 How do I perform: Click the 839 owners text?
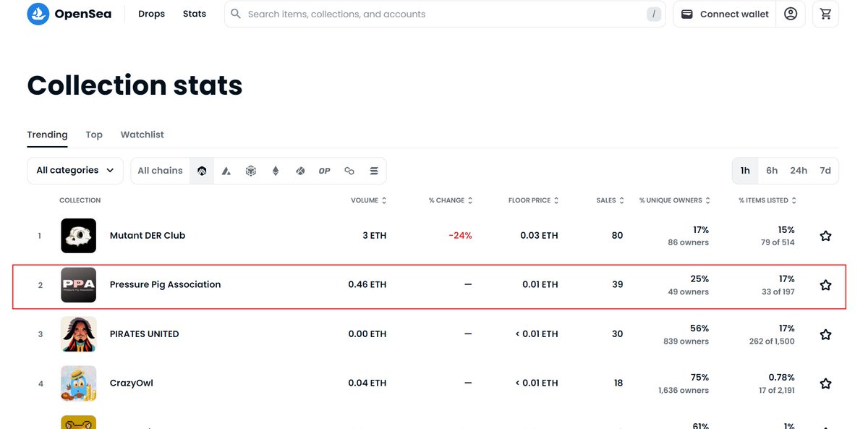click(686, 341)
